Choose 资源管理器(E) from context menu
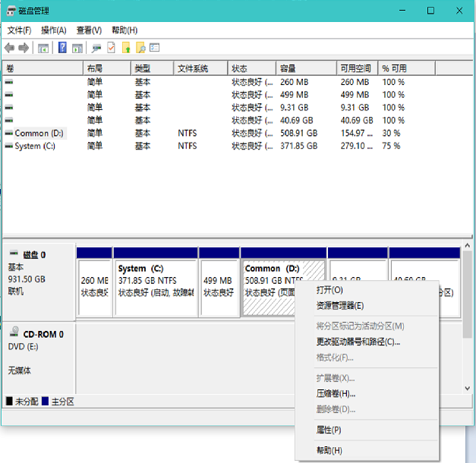Screen dimensions: 476x463 pos(367,305)
